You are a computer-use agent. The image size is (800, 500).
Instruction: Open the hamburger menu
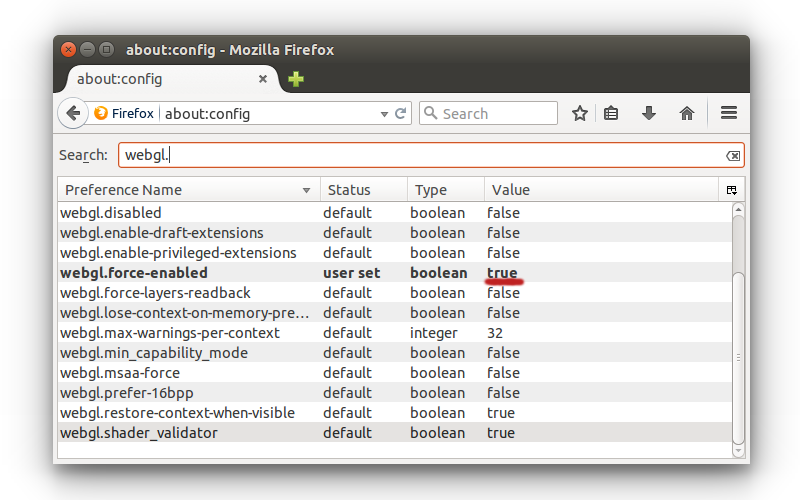(x=729, y=113)
